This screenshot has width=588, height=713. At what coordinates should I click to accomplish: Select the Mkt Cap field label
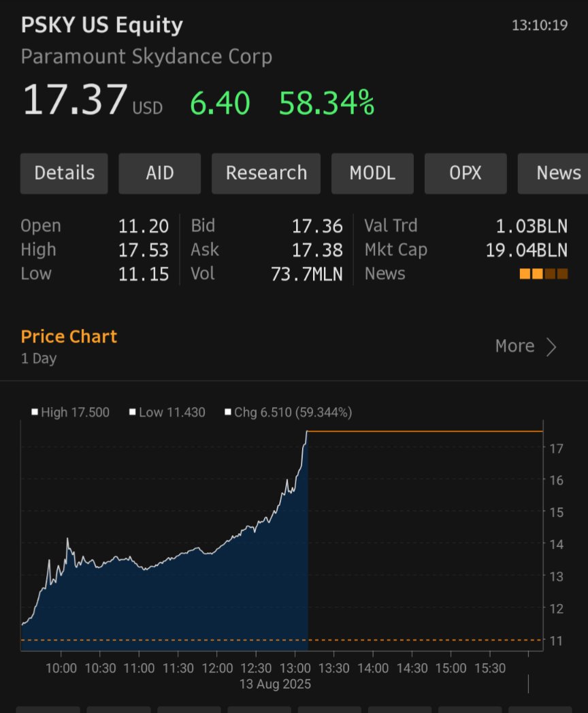point(396,250)
